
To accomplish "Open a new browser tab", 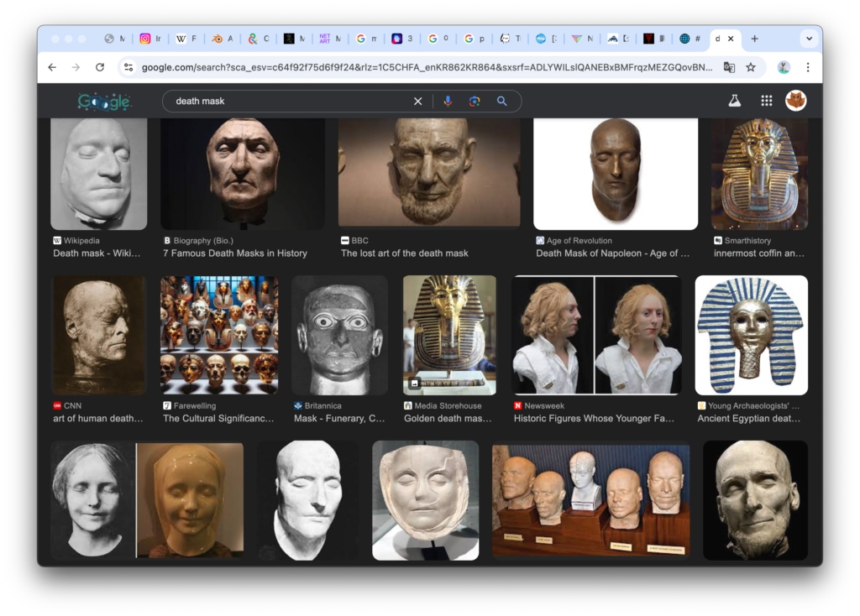I will click(754, 39).
